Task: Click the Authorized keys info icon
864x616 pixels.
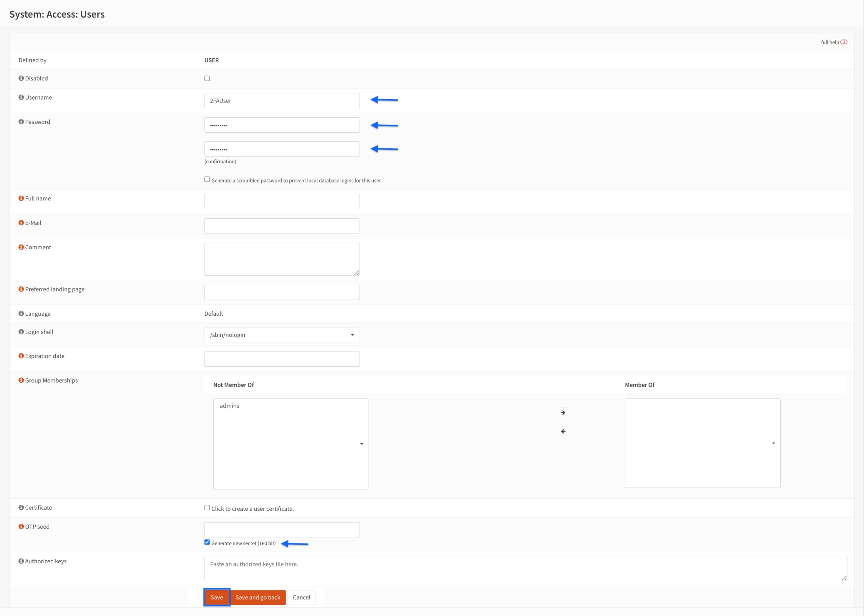Action: tap(21, 561)
